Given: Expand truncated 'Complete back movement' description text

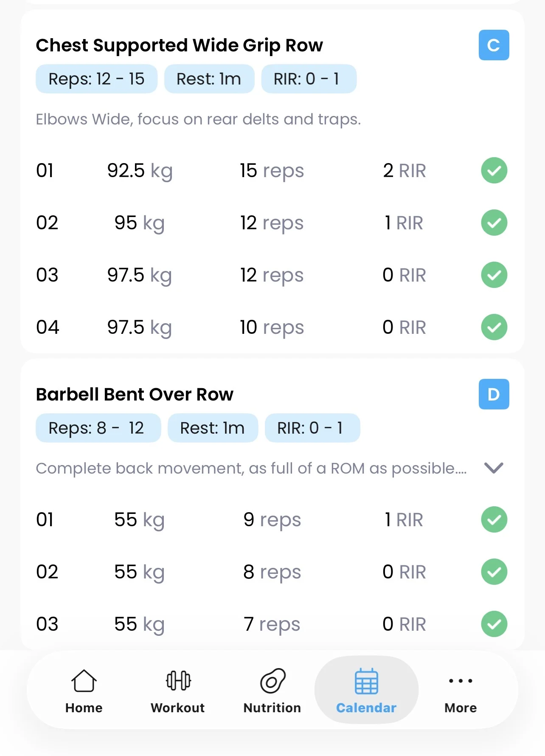Looking at the screenshot, I should [251, 468].
